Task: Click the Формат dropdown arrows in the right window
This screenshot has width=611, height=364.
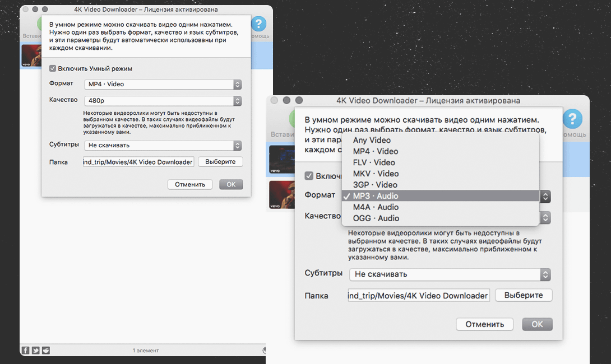Action: point(545,196)
